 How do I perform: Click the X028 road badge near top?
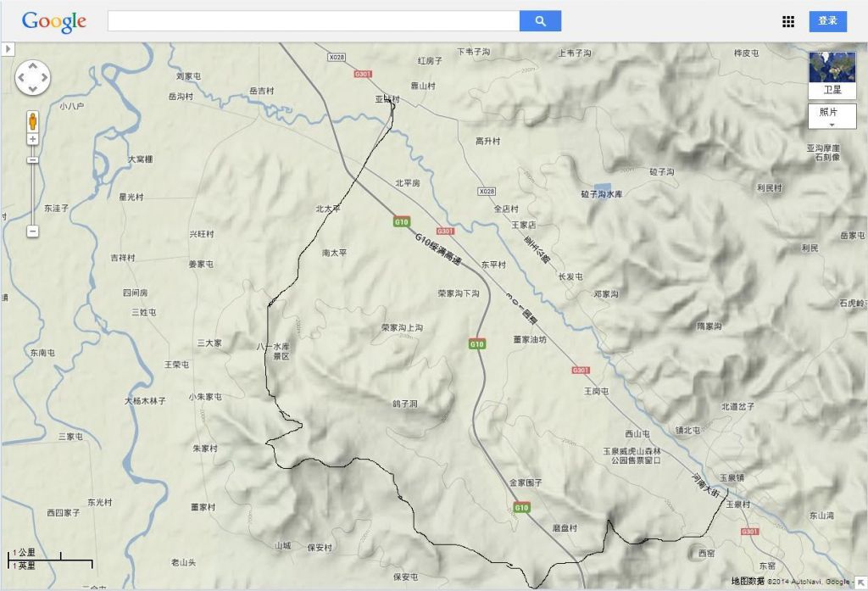(336, 57)
